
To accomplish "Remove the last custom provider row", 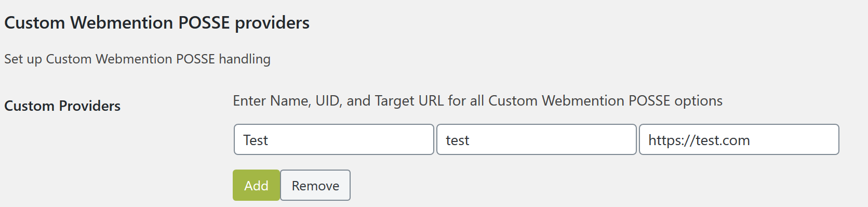I will 315,185.
